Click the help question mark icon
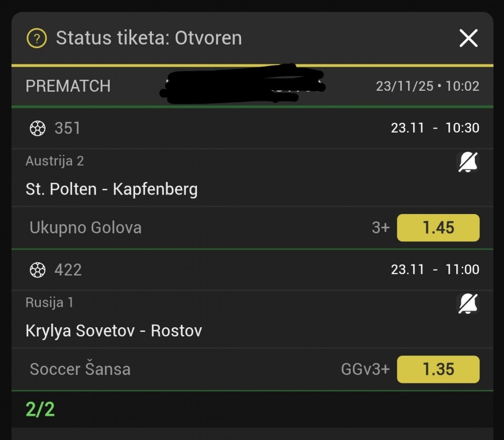The height and width of the screenshot is (440, 504). (37, 38)
